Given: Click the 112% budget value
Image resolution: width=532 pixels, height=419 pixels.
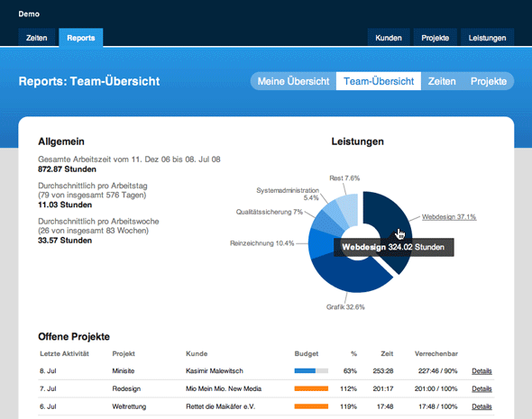Looking at the screenshot, I should click(348, 388).
